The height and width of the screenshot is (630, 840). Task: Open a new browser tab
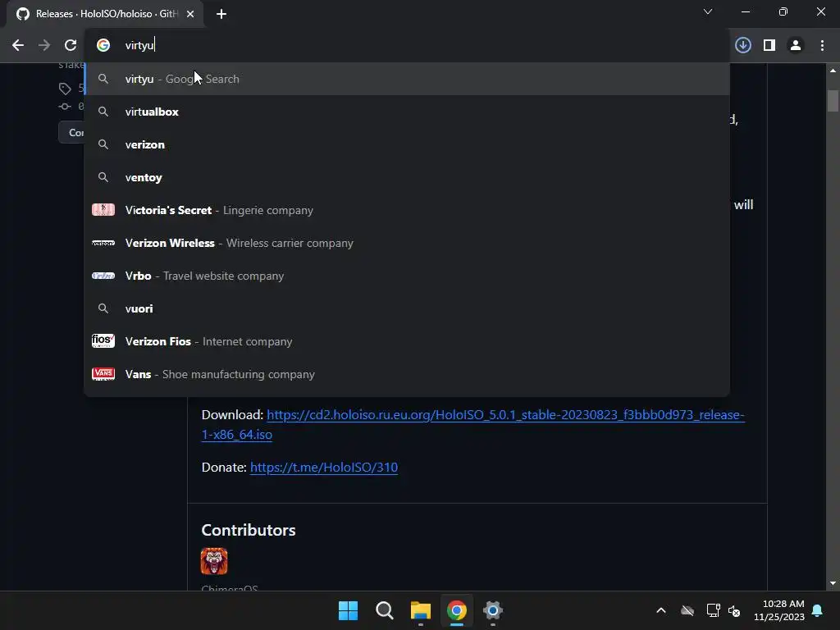point(221,14)
